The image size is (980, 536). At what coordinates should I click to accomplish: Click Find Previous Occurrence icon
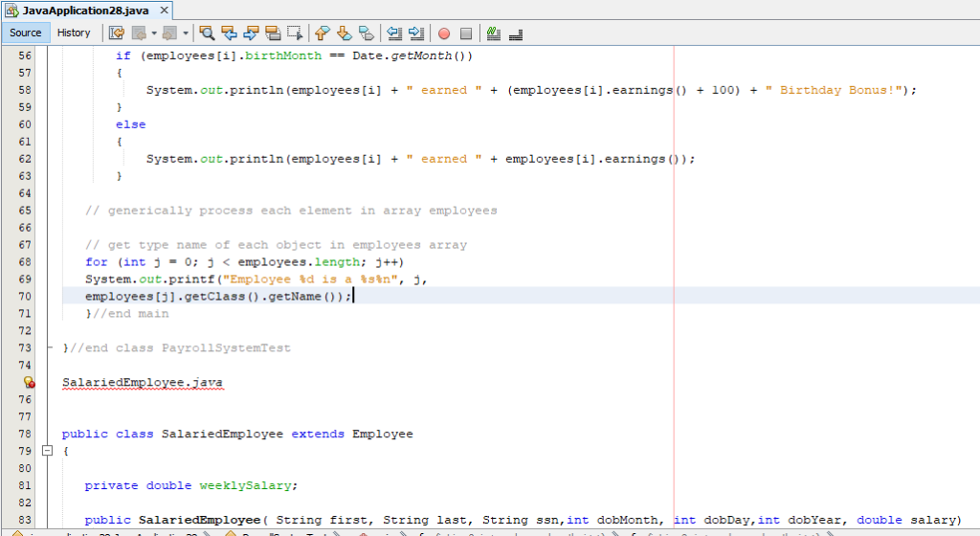(229, 33)
